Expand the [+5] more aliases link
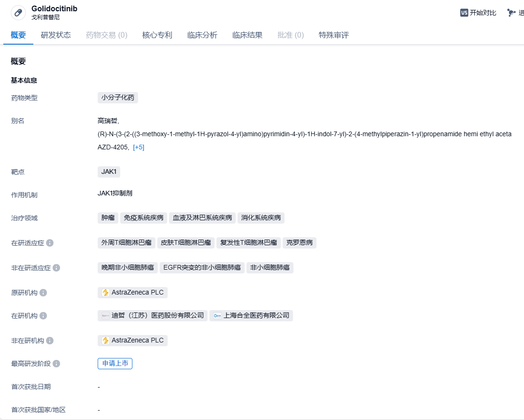Viewport: 524px width, 420px height. tap(139, 147)
